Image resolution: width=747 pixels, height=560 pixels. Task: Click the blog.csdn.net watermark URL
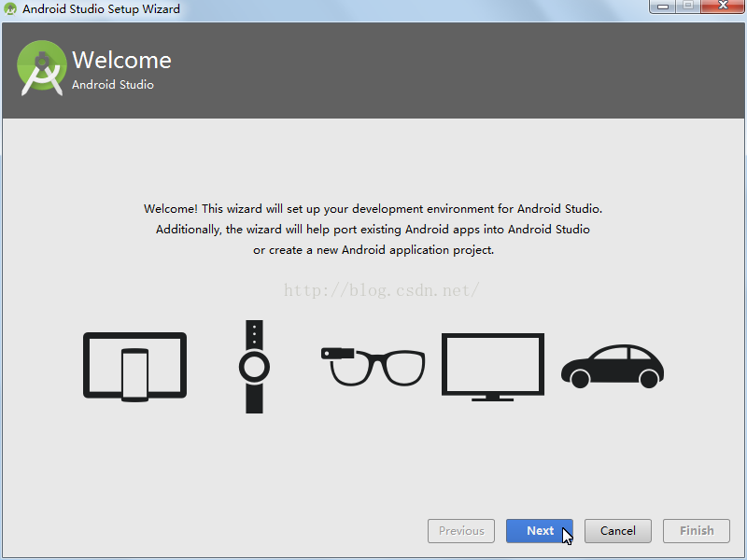point(381,290)
